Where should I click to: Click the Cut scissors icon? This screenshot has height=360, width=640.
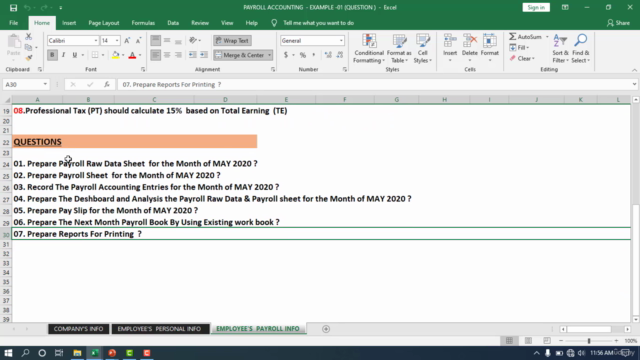point(28,37)
